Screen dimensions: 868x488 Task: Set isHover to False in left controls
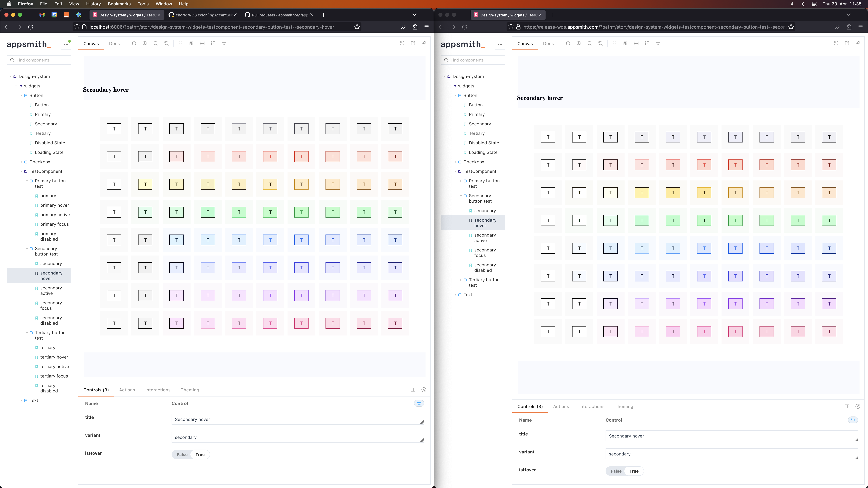coord(182,454)
